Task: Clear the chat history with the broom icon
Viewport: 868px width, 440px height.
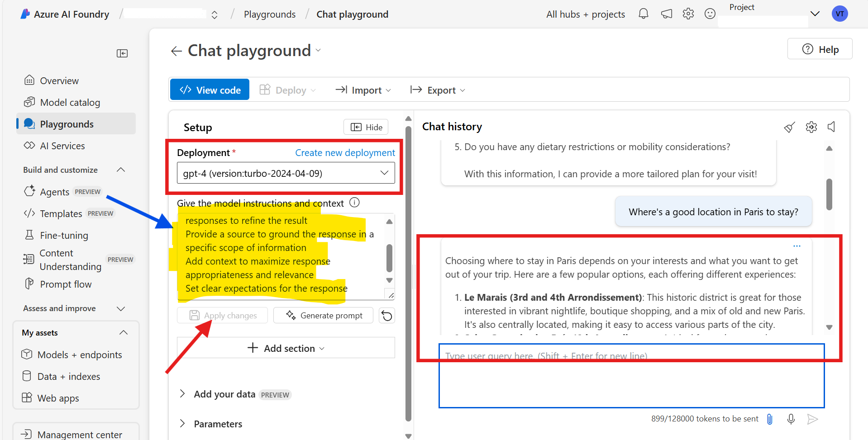Action: pyautogui.click(x=789, y=127)
